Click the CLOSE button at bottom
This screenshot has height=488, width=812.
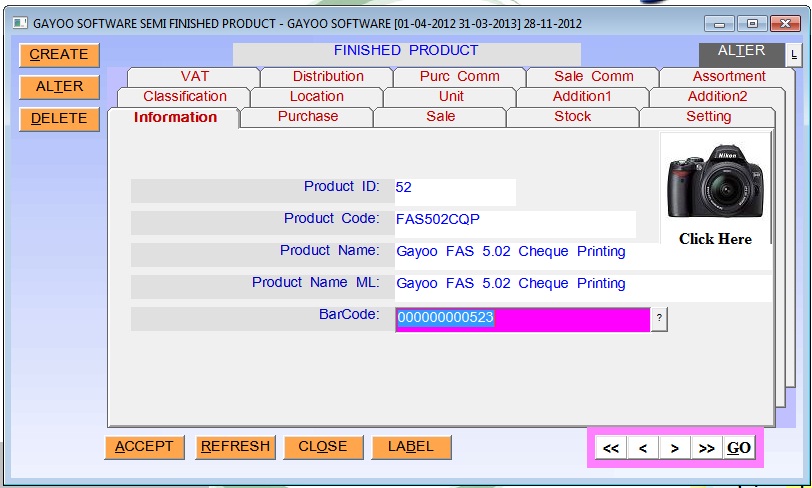click(x=323, y=447)
